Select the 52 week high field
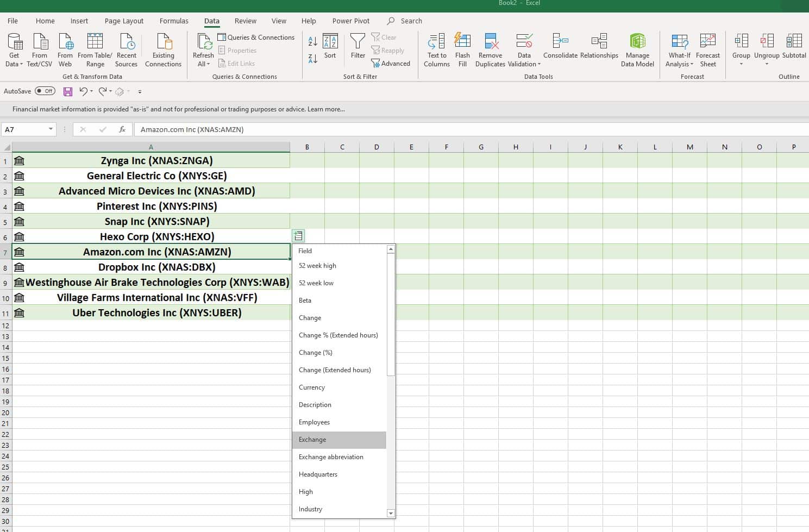The width and height of the screenshot is (809, 532). (317, 266)
